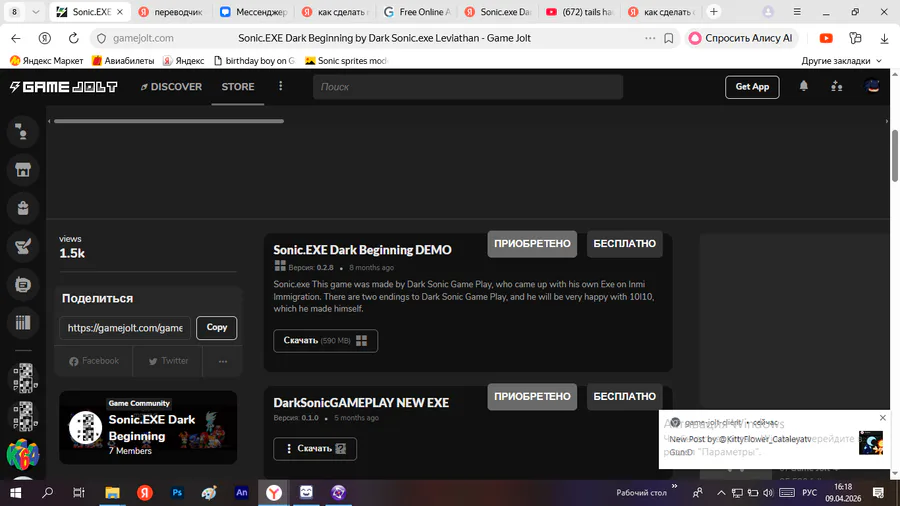This screenshot has height=506, width=900.
Task: Close the New Post notification popup
Action: (883, 418)
